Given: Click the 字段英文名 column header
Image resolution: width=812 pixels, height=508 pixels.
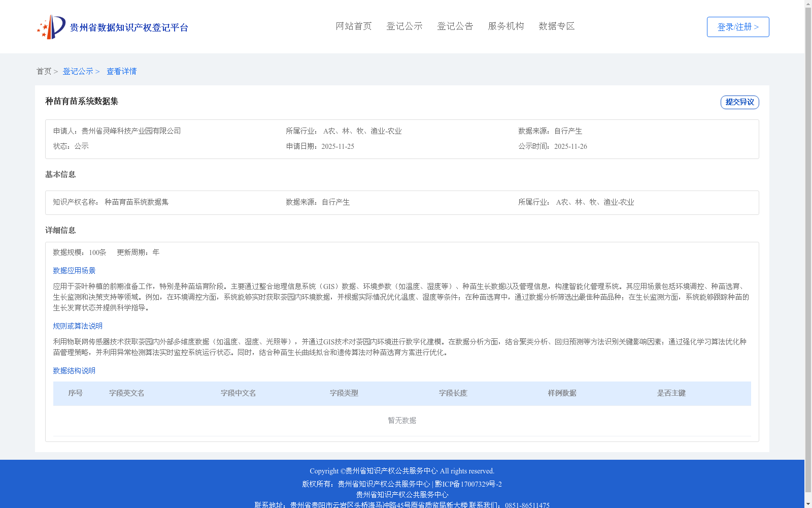Looking at the screenshot, I should pos(127,393).
